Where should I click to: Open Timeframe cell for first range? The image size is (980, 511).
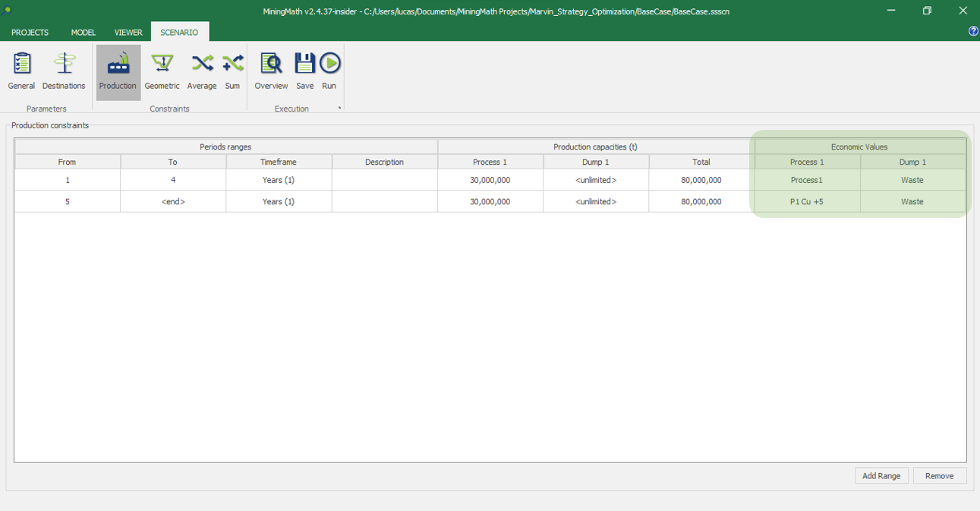pyautogui.click(x=279, y=181)
